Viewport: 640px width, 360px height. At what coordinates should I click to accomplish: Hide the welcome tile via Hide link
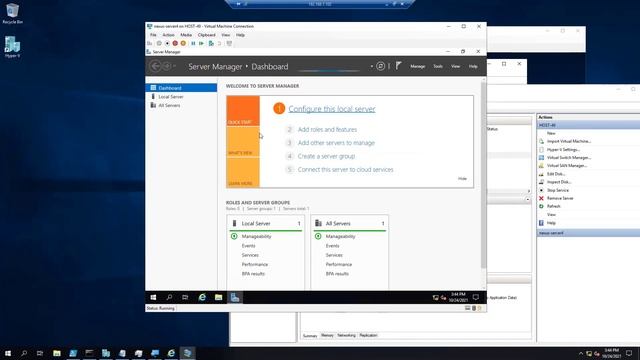pyautogui.click(x=462, y=179)
